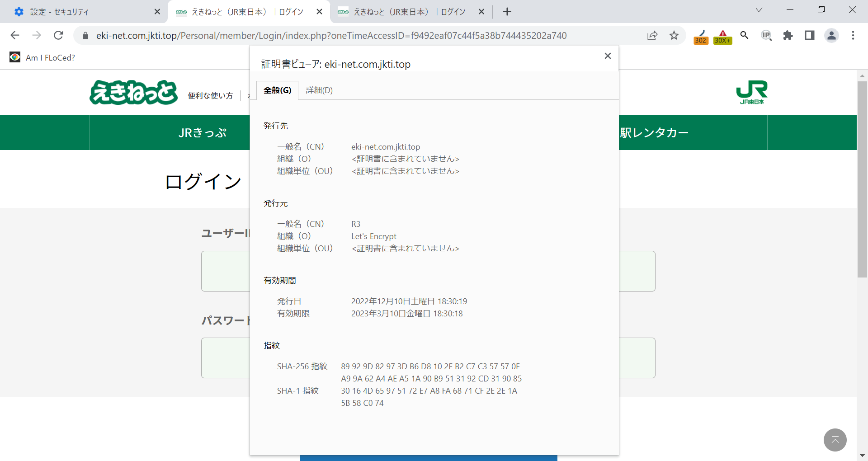Click the scrollbar down arrow

(x=862, y=456)
